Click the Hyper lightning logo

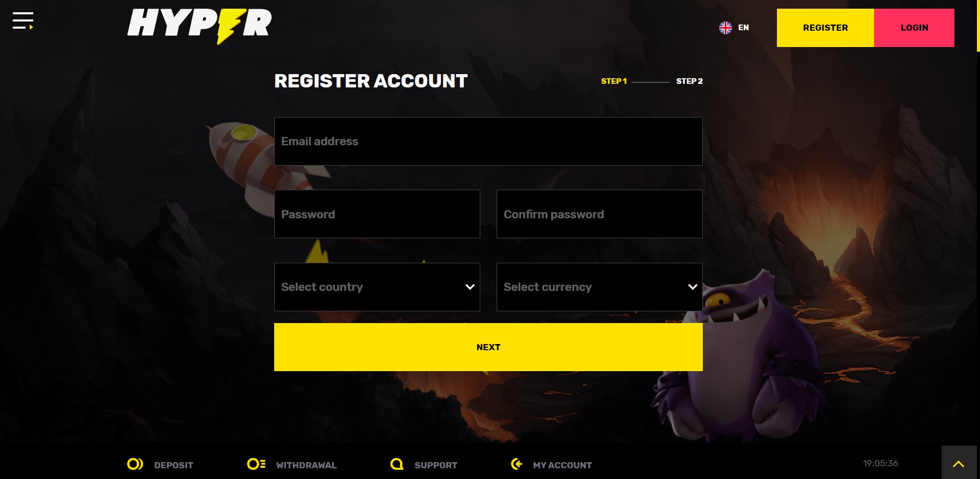click(x=199, y=26)
